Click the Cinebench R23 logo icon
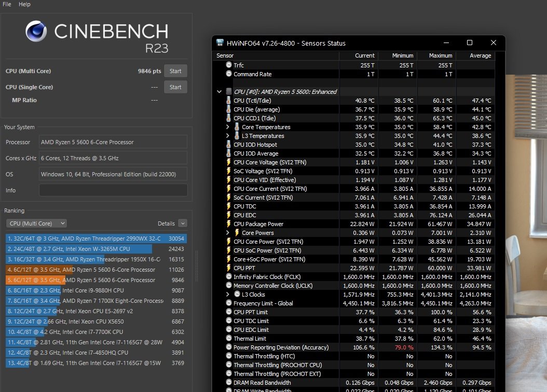Screen dimensions: 547x392 point(36,31)
